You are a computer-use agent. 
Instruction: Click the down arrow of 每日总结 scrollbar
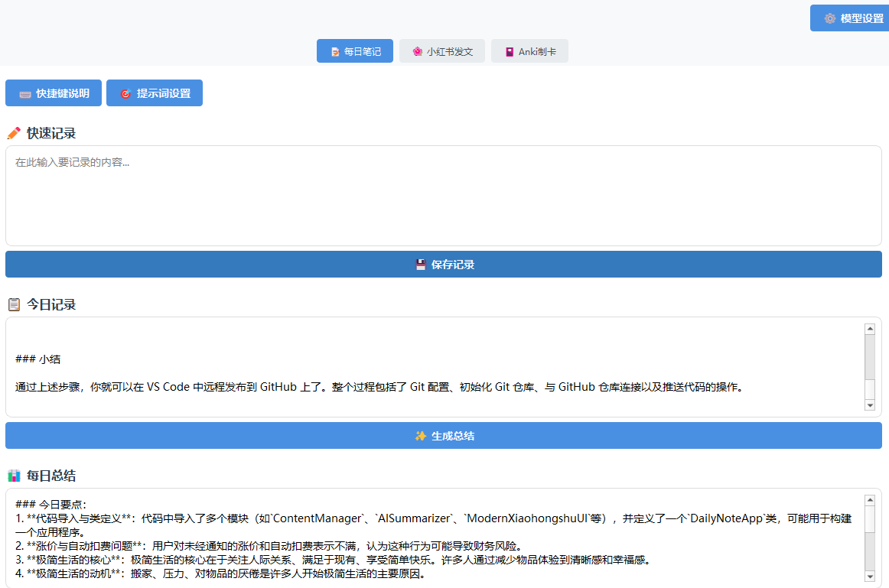click(x=870, y=577)
